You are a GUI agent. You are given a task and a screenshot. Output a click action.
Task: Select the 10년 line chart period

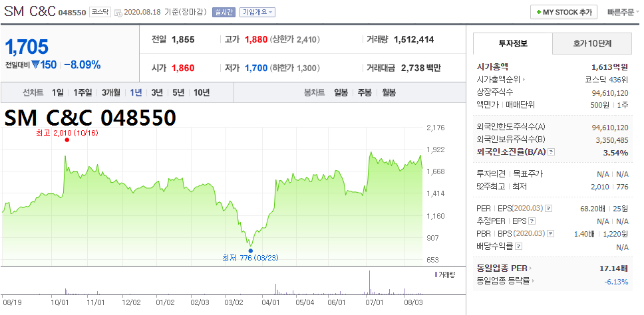point(202,92)
